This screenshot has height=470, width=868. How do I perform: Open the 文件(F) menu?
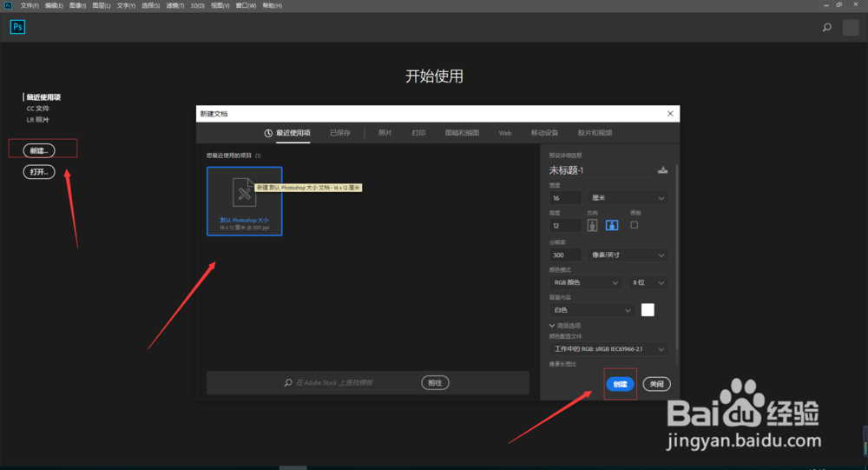[x=30, y=5]
